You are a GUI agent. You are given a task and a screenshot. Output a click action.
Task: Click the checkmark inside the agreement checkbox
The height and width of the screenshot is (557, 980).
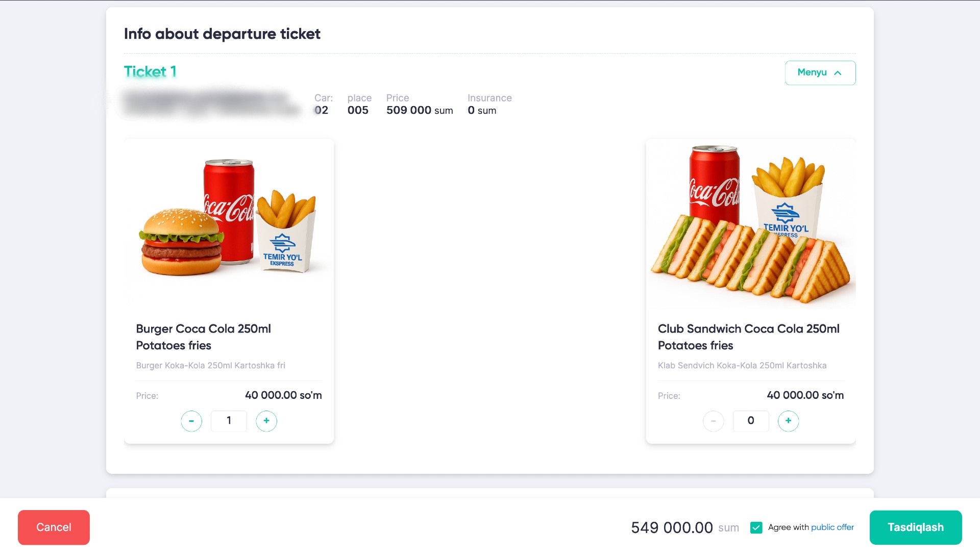coord(756,527)
